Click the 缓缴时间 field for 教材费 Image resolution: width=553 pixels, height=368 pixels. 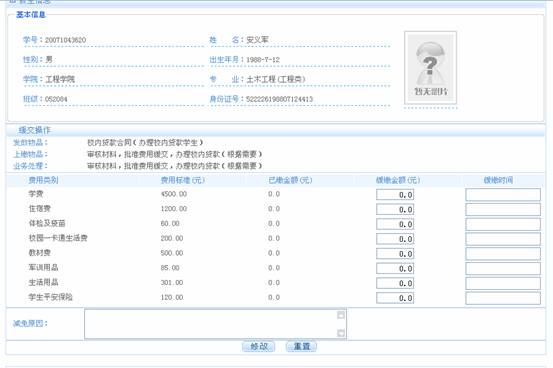tap(503, 254)
